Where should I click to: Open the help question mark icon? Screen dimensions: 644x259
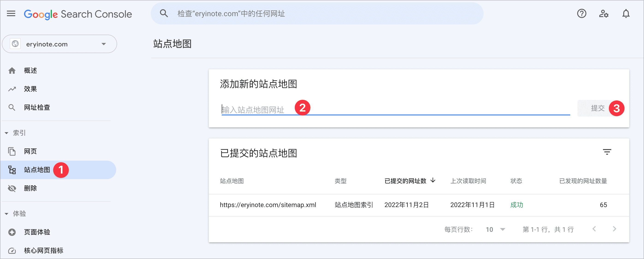[x=582, y=14]
